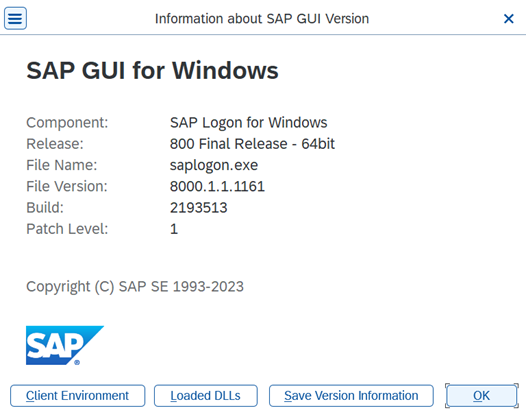Click the saplogon.exe file name value
Image resolution: width=526 pixels, height=417 pixels.
coord(214,165)
